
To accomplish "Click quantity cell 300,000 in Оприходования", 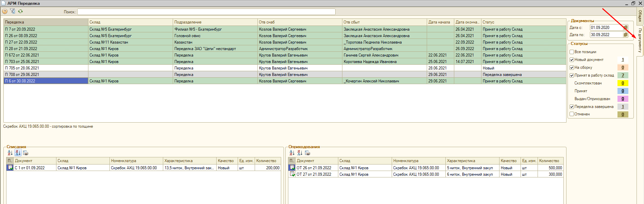I will coord(550,174).
